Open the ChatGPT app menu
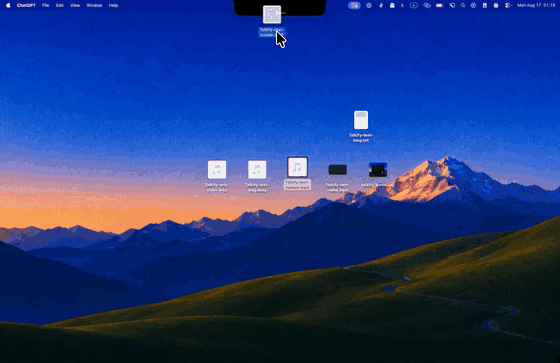The width and height of the screenshot is (560, 363). tap(26, 5)
